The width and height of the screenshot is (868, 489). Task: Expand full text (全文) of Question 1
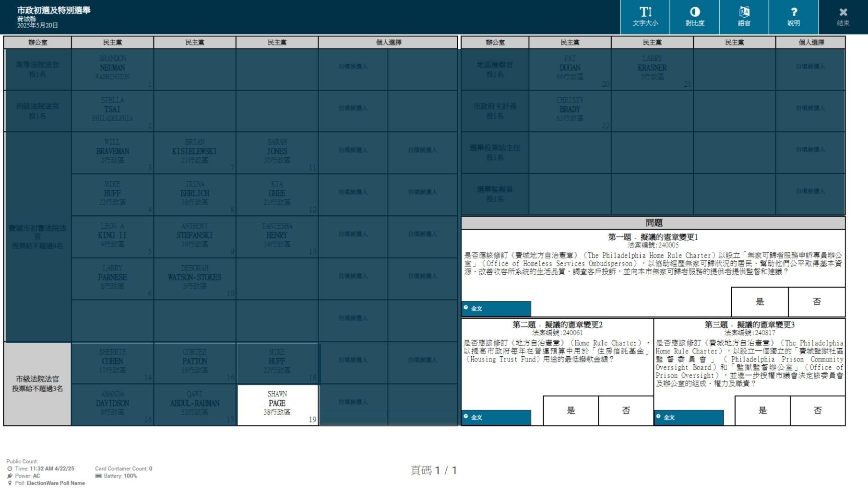[x=496, y=308]
